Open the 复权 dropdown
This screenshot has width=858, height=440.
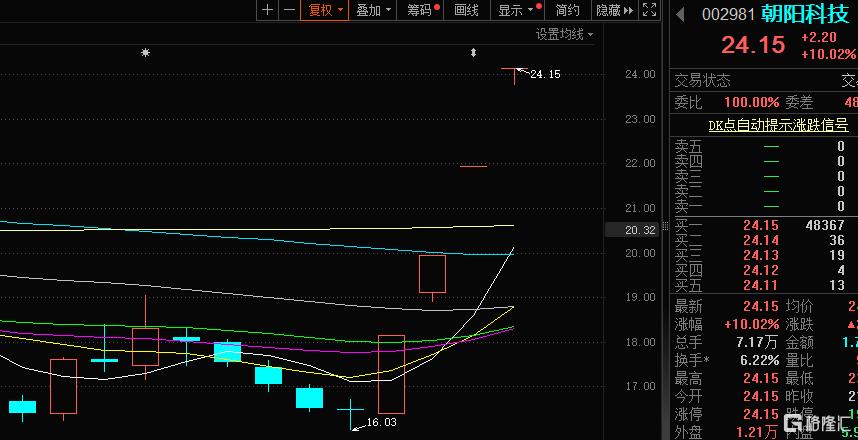(x=325, y=10)
